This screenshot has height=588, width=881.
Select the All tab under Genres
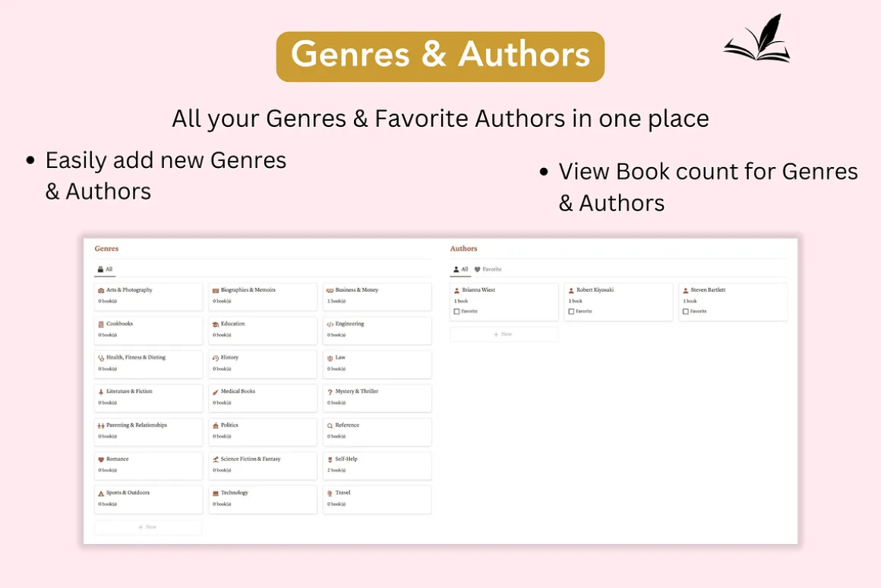click(105, 269)
